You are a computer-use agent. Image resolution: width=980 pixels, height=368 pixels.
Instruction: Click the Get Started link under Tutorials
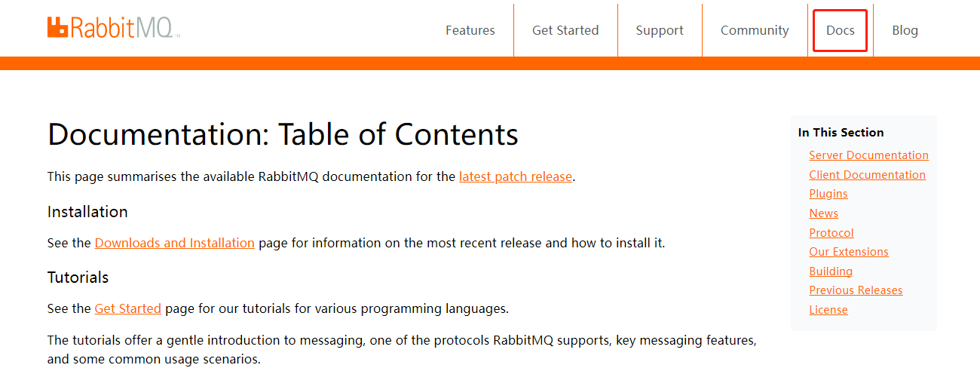[128, 308]
